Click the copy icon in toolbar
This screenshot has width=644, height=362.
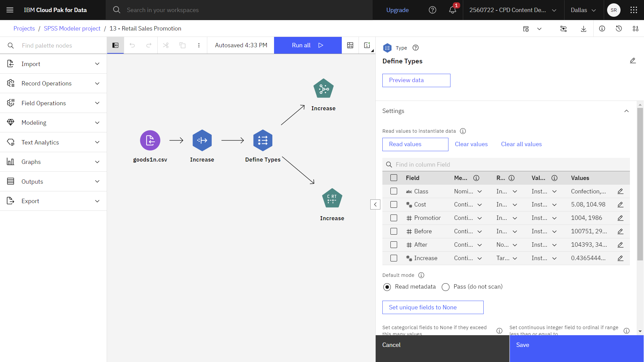[x=182, y=45]
